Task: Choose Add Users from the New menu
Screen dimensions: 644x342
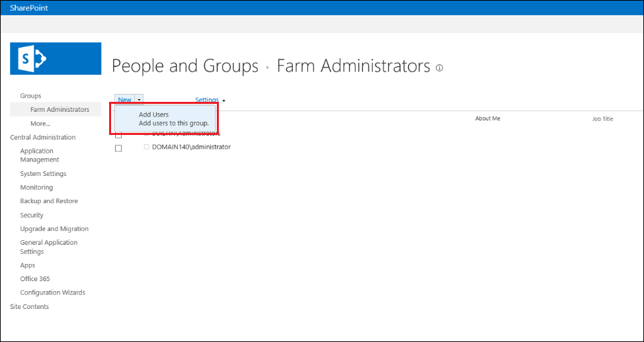Action: pos(164,119)
